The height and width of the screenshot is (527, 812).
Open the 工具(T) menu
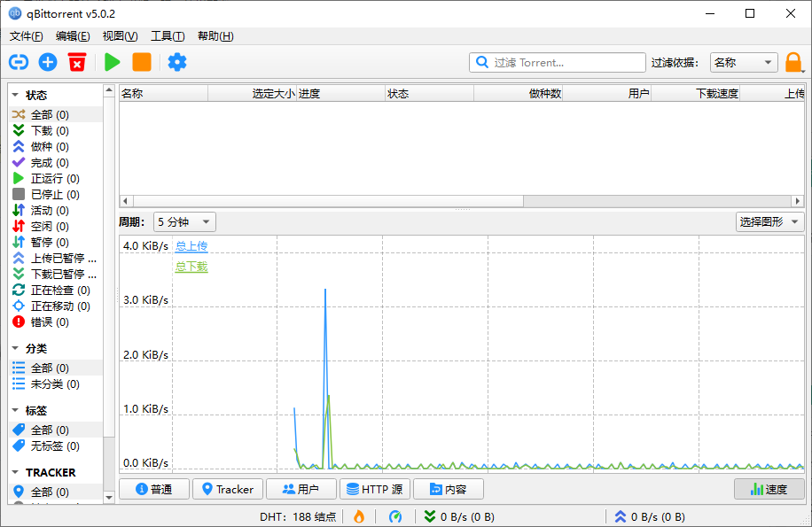[168, 36]
